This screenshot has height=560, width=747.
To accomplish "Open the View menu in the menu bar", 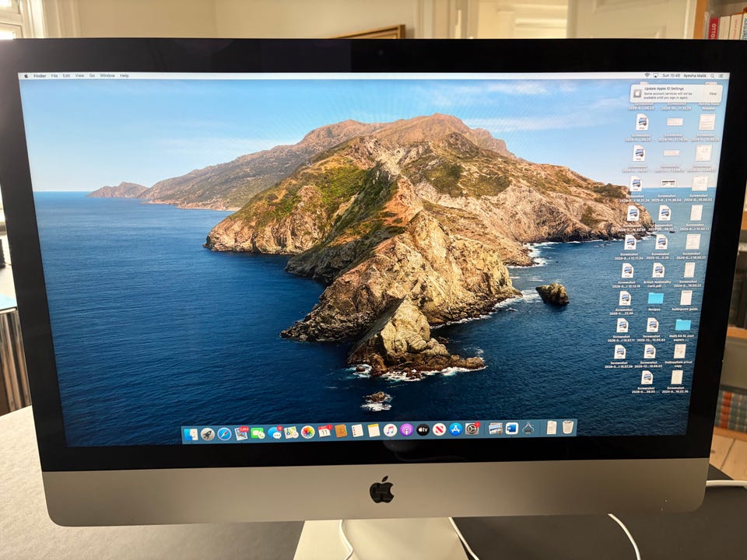I will pyautogui.click(x=79, y=75).
